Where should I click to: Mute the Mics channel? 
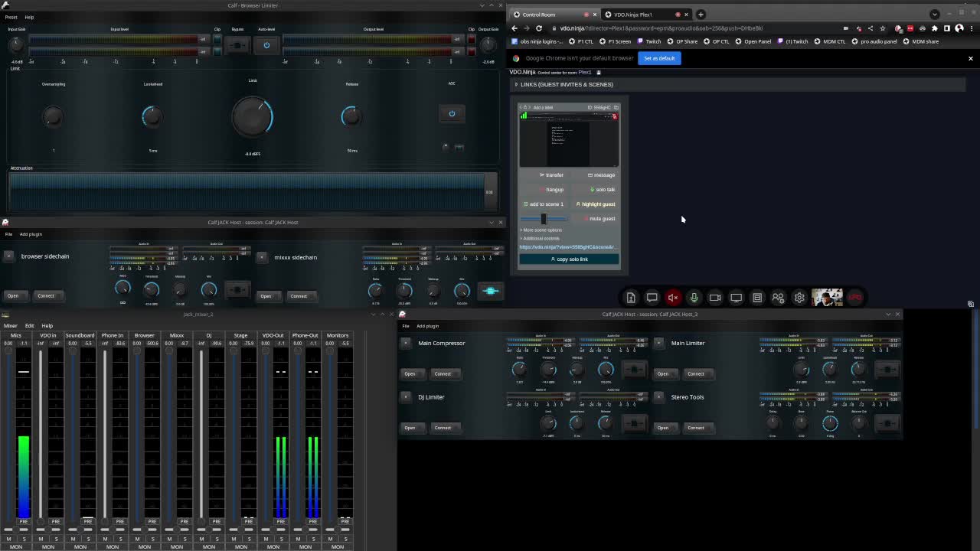point(8,539)
